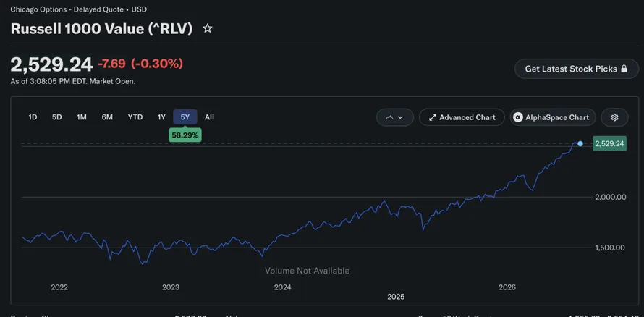
Task: Select the 5D time range
Action: (56, 117)
